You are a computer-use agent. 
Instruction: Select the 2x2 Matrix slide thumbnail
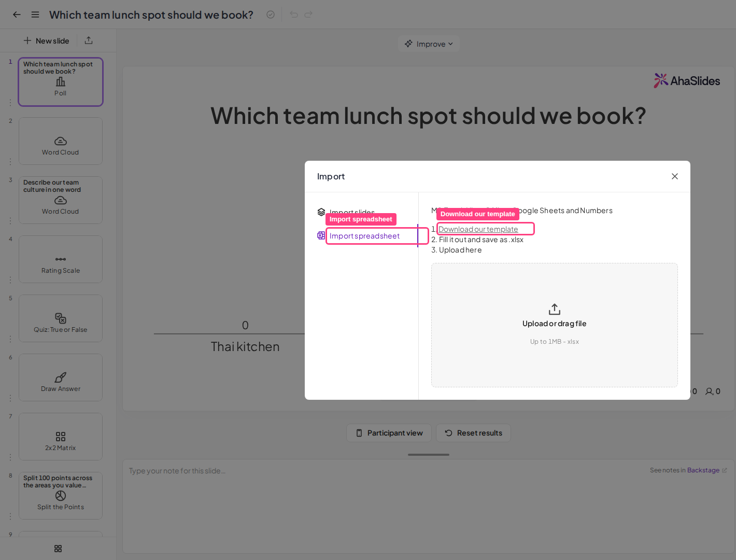[61, 437]
